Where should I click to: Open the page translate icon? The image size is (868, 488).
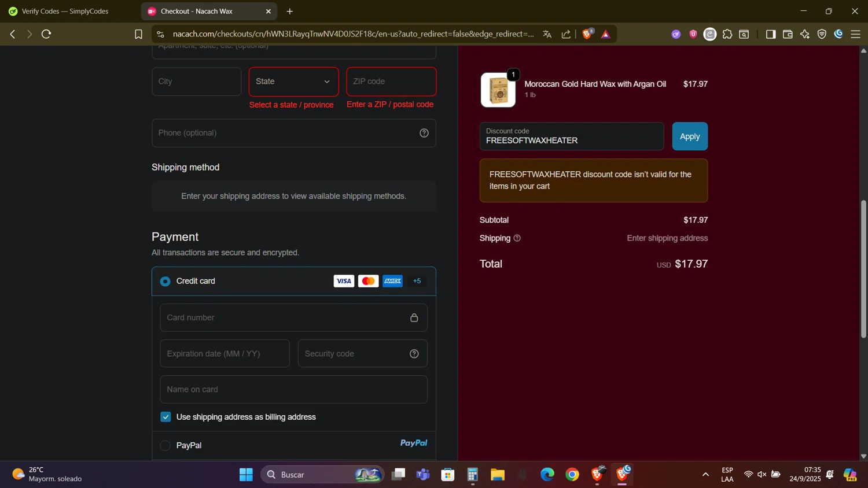click(x=547, y=34)
